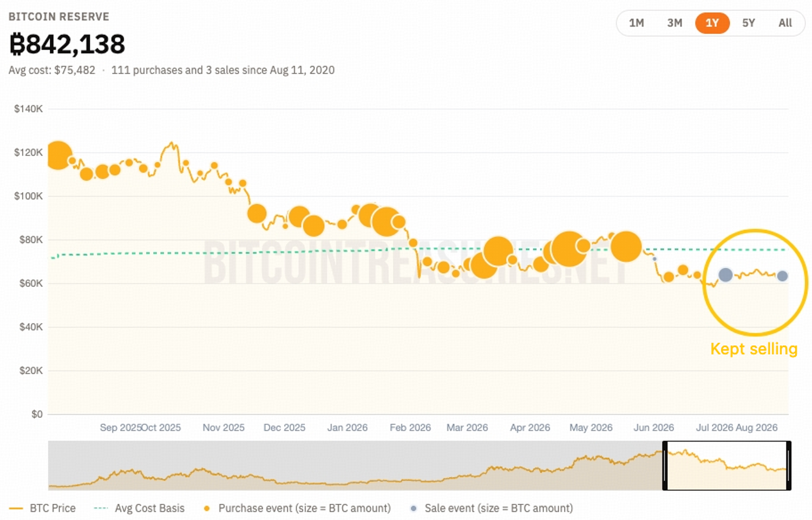Click the tiny gray sale dot in June 2026
This screenshot has width=812, height=520.
tap(654, 259)
